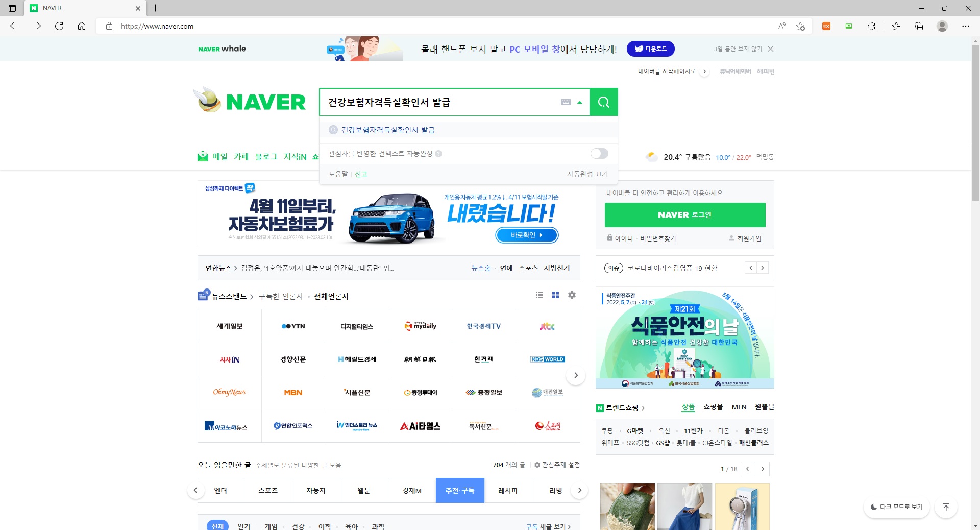Viewport: 980px width, 530px height.
Task: Click the Whale 다운로드 button
Action: click(x=651, y=49)
